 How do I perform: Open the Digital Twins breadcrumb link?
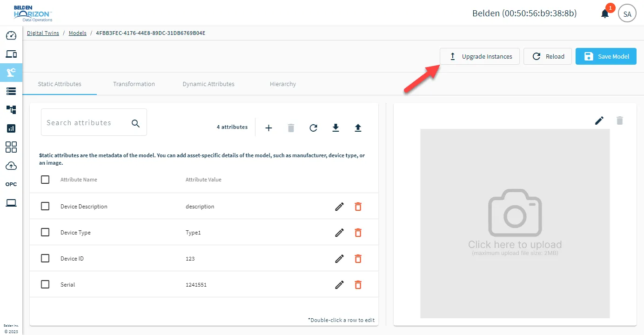coord(43,33)
